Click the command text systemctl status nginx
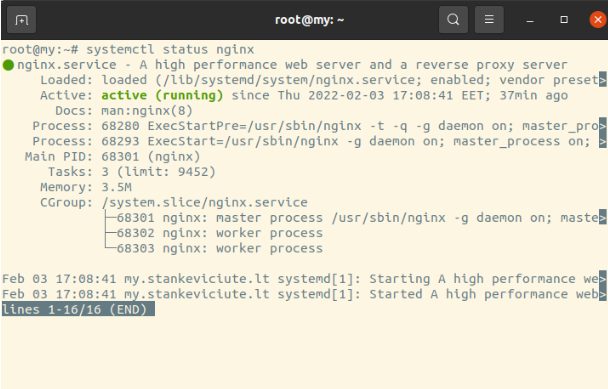Image resolution: width=608 pixels, height=389 pixels. pyautogui.click(x=170, y=50)
